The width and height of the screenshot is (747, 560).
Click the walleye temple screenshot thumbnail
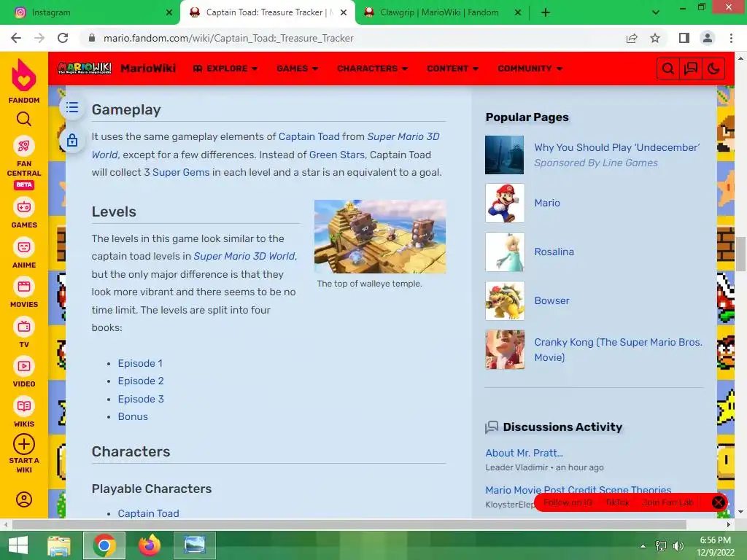pyautogui.click(x=379, y=236)
